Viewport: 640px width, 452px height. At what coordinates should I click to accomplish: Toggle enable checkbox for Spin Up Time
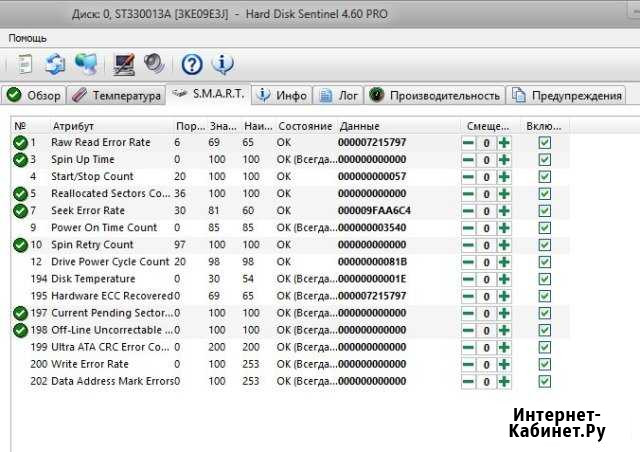pyautogui.click(x=544, y=160)
